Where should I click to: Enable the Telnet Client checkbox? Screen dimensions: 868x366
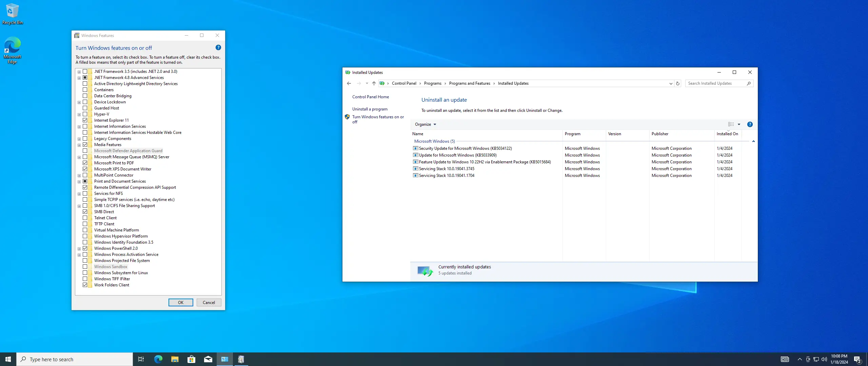coord(85,218)
